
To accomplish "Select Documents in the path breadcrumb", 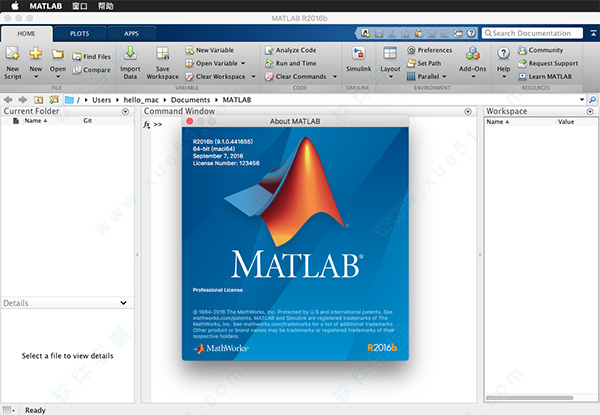I will point(190,100).
